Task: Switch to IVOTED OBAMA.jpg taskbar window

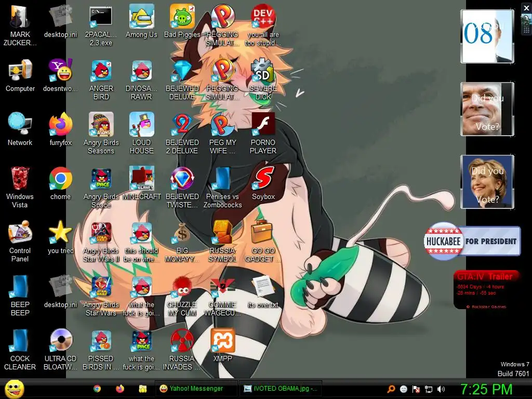Action: [280, 389]
